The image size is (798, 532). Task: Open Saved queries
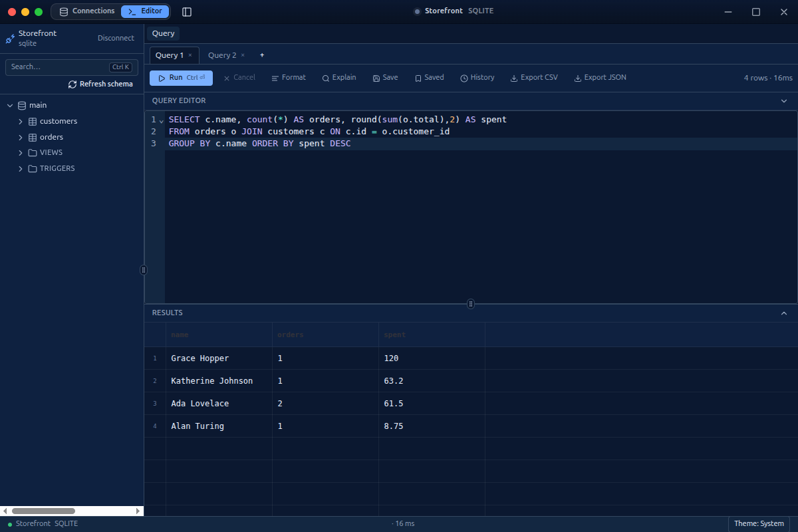(429, 78)
